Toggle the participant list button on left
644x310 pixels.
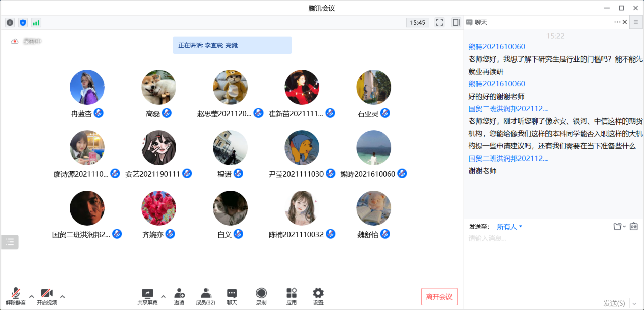pyautogui.click(x=10, y=242)
